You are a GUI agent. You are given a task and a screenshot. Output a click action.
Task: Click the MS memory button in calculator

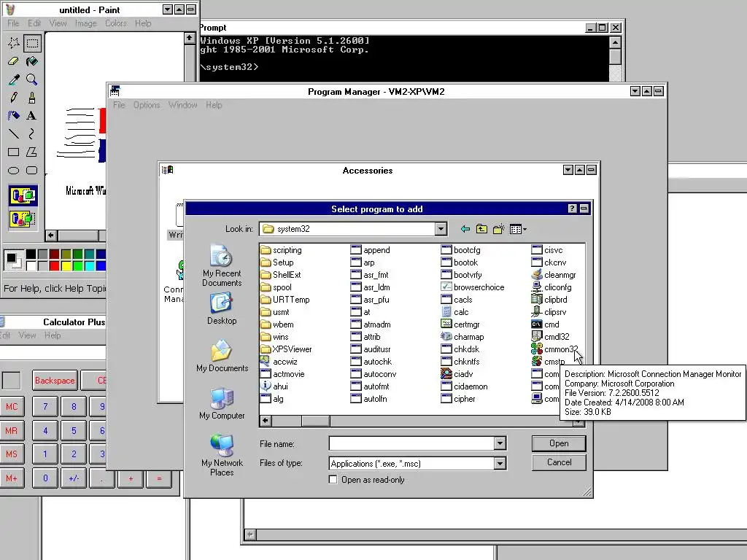[x=12, y=454]
